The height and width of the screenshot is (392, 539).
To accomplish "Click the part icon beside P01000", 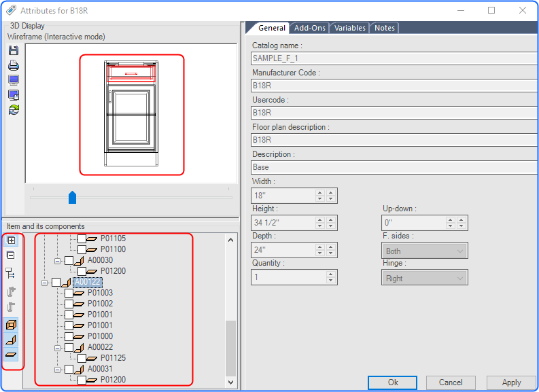I will click(x=79, y=337).
